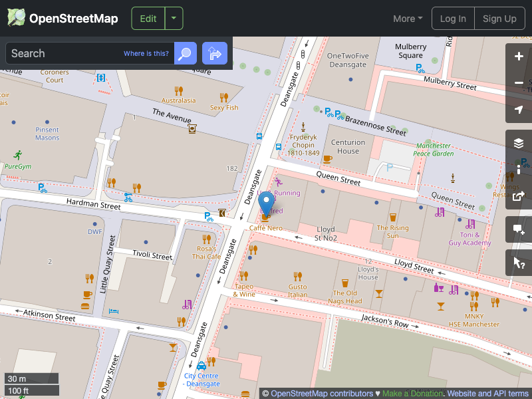Open the map legend
Viewport: 532px width, 399px height.
[518, 168]
